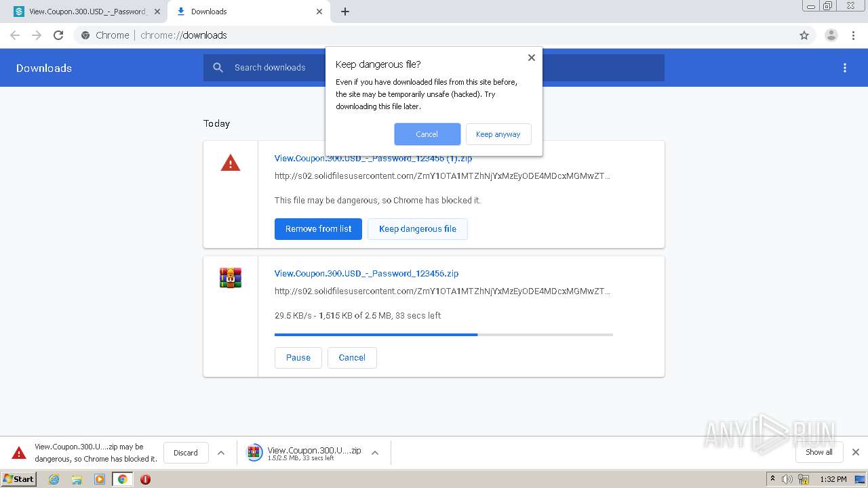
Task: Click the warning icon in the download shelf
Action: point(20,453)
